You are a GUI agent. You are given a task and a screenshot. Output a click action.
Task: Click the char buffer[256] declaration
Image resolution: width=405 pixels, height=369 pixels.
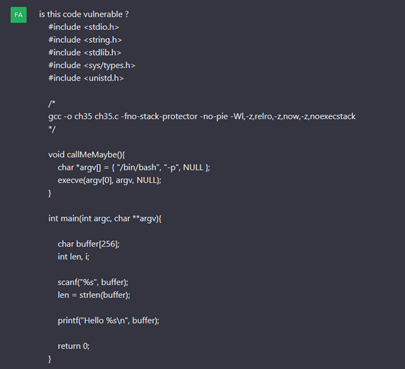tap(88, 244)
